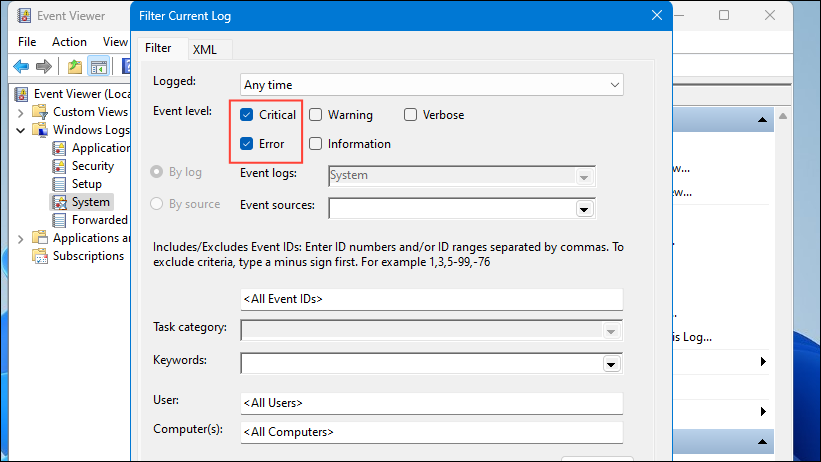821x462 pixels.
Task: Click the Windows Logs folder icon
Action: (x=40, y=130)
